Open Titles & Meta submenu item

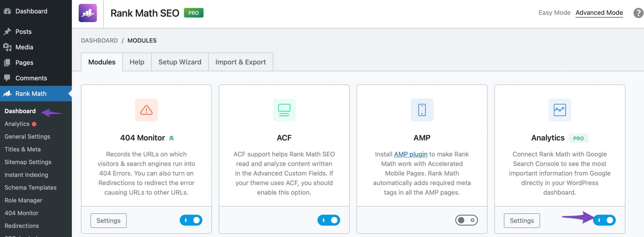tap(23, 149)
